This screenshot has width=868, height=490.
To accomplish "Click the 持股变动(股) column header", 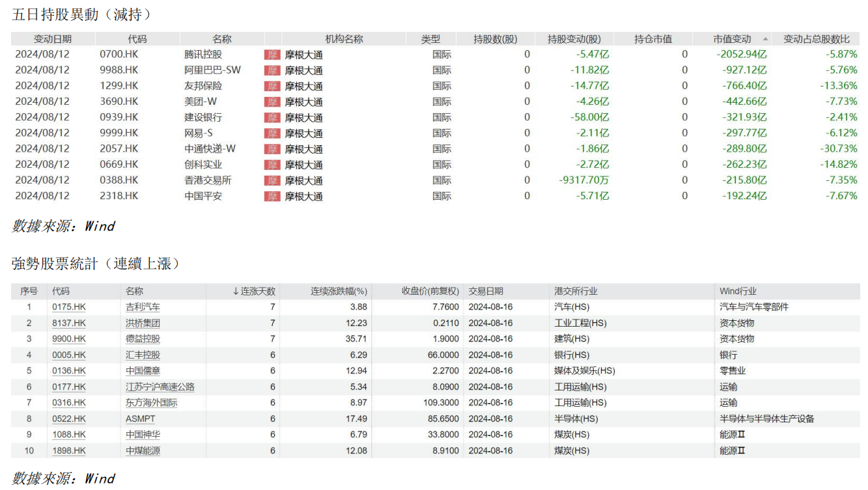I will tap(574, 39).
